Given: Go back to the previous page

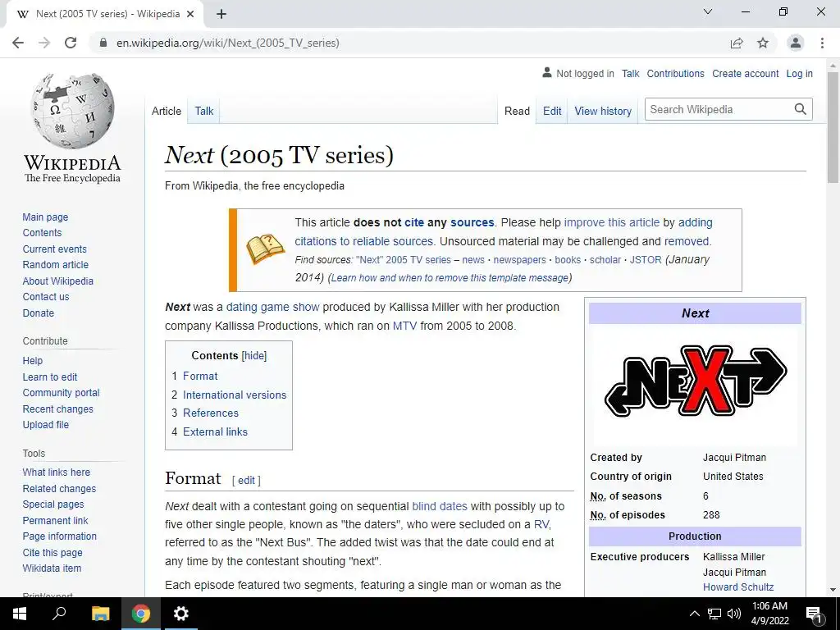Looking at the screenshot, I should (x=18, y=43).
